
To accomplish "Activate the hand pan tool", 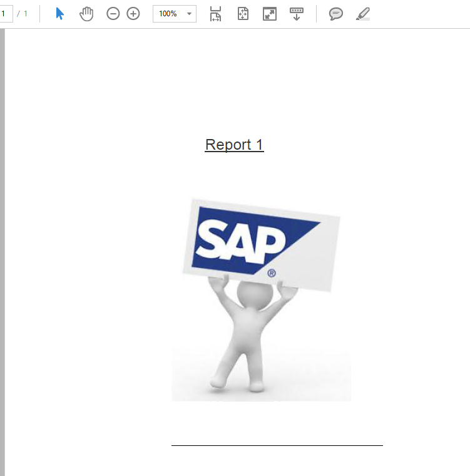I will [86, 13].
